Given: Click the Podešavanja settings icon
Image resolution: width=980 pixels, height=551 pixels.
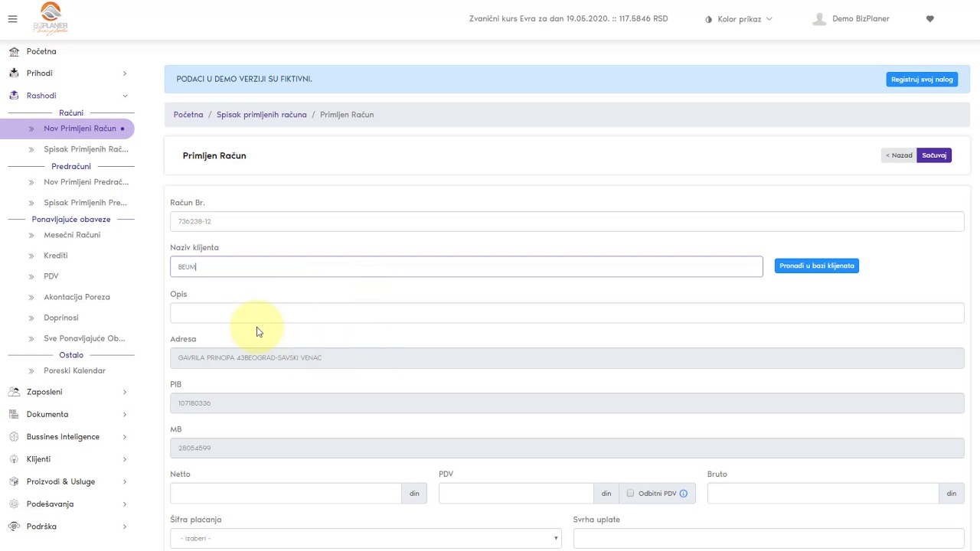Looking at the screenshot, I should click(x=14, y=504).
